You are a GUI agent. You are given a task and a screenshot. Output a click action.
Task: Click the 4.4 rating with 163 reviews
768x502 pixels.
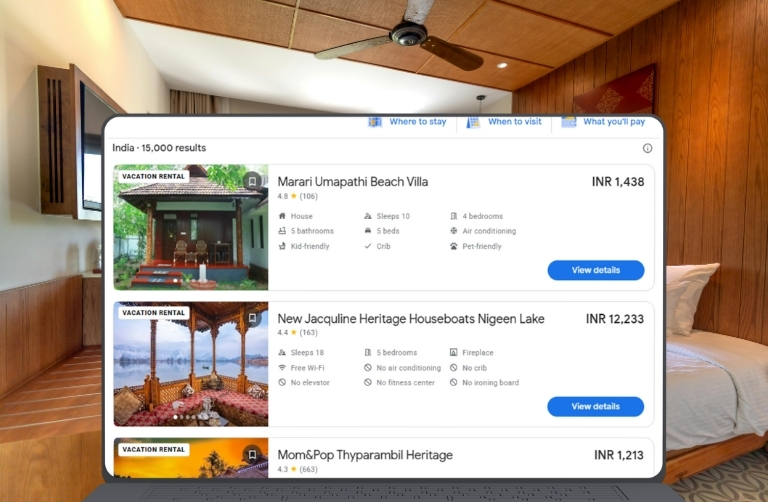[x=297, y=333]
